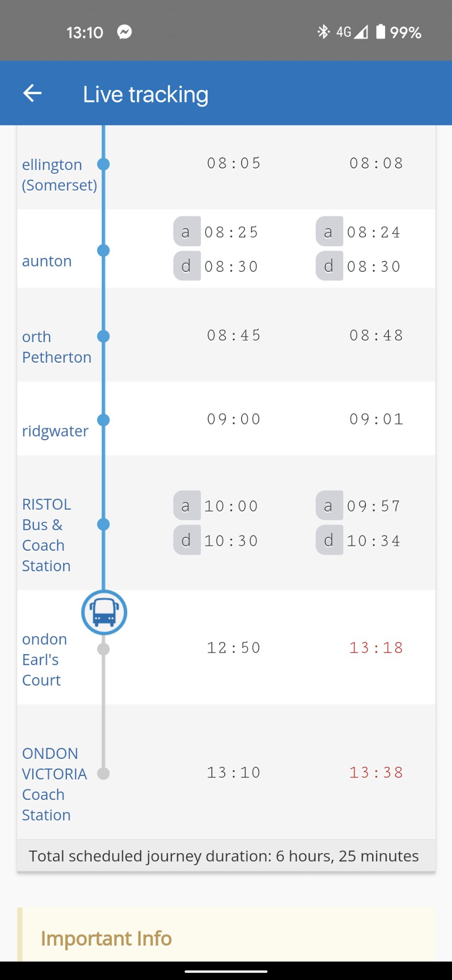
Task: Tap the Bluetooth status icon
Action: pos(323,32)
